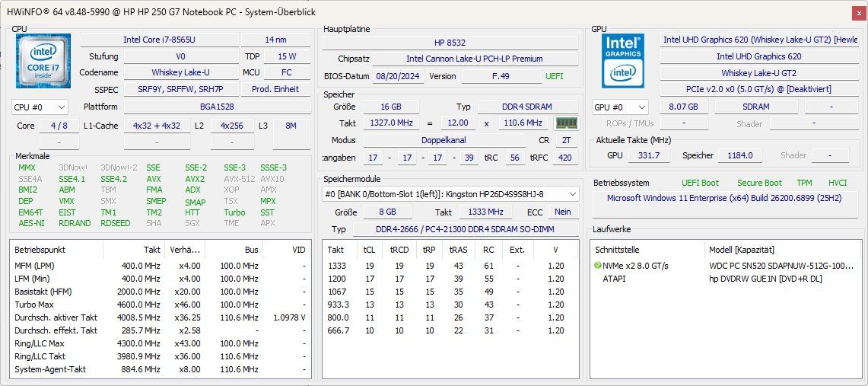Select the hp DVDRW GUE1N drive row
This screenshot has width=868, height=386.
point(727,279)
